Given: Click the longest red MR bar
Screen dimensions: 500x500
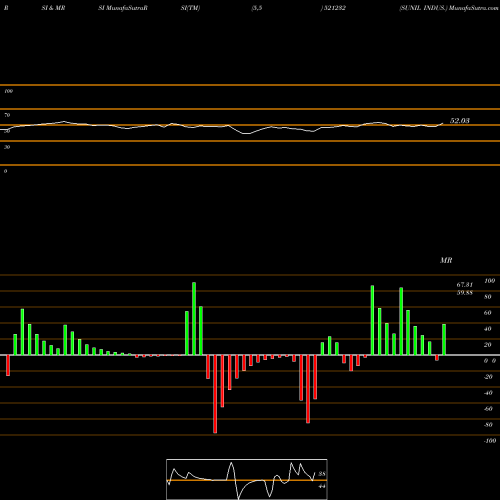Looking at the screenshot, I should point(215,394).
